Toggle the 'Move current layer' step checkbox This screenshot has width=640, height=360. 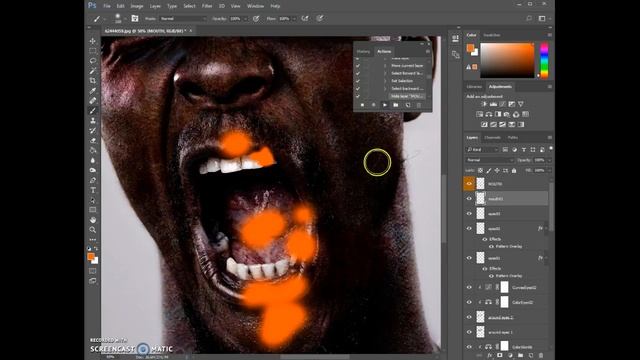[358, 65]
